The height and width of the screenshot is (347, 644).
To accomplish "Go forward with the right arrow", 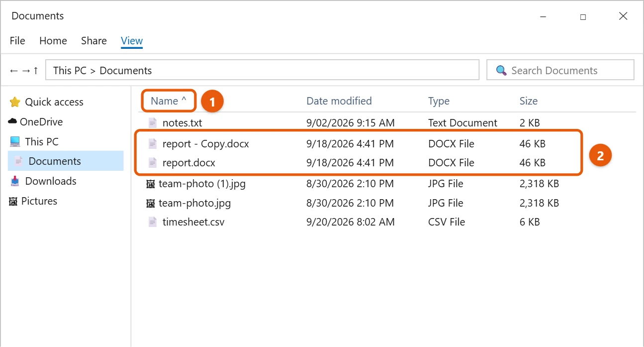I will [26, 71].
